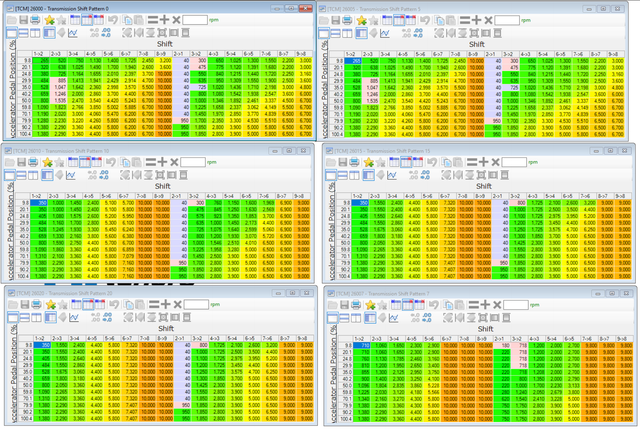Undo arrow in Shift Pattern 0 window
Screen dimensions: 640x431
coord(113,20)
